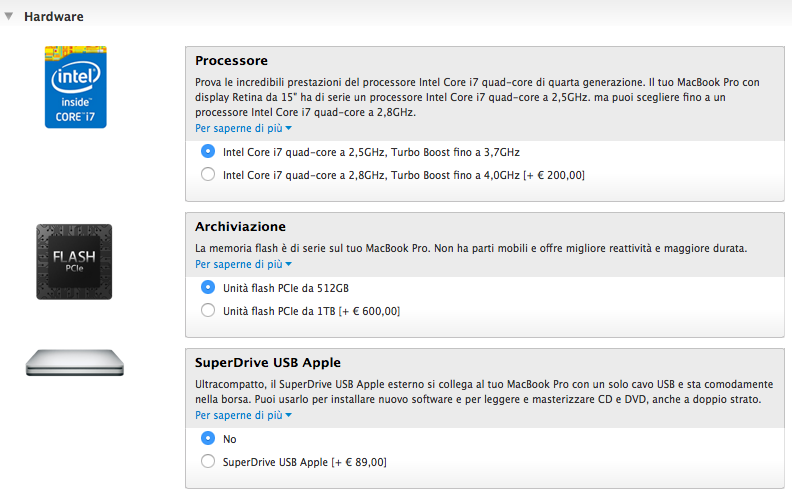Collapse the Hardware section triangle
The height and width of the screenshot is (494, 792).
pyautogui.click(x=9, y=16)
